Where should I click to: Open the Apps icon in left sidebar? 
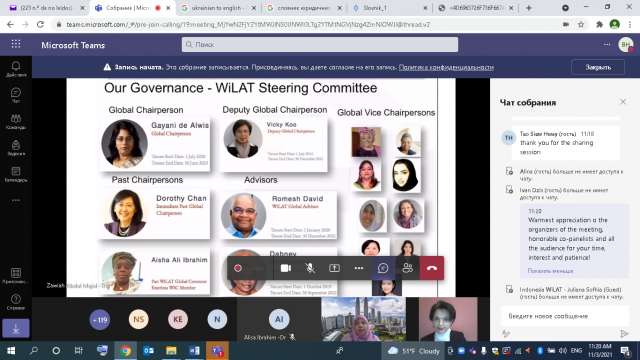16,276
